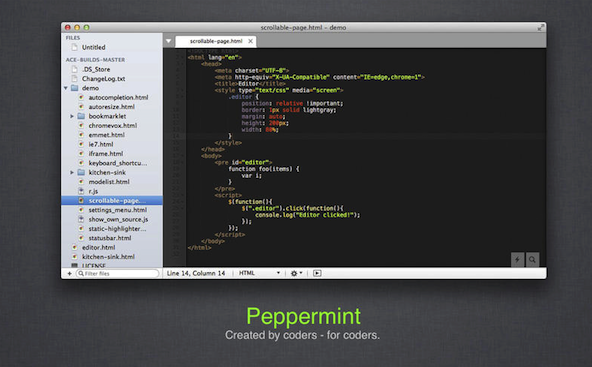Expand the bookmarklet folder
Image resolution: width=592 pixels, height=367 pixels.
click(72, 116)
